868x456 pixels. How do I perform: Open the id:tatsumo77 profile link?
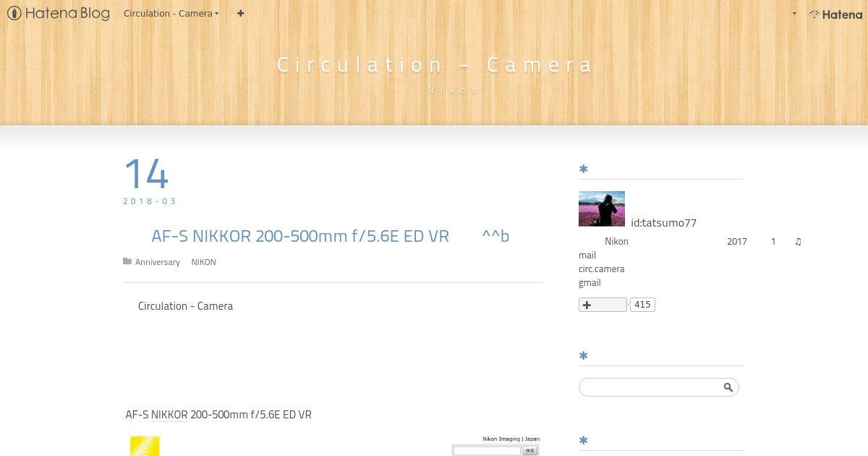663,223
